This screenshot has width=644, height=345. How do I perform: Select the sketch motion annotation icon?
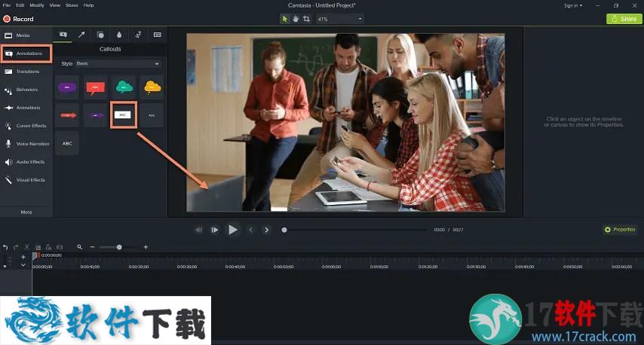[139, 35]
